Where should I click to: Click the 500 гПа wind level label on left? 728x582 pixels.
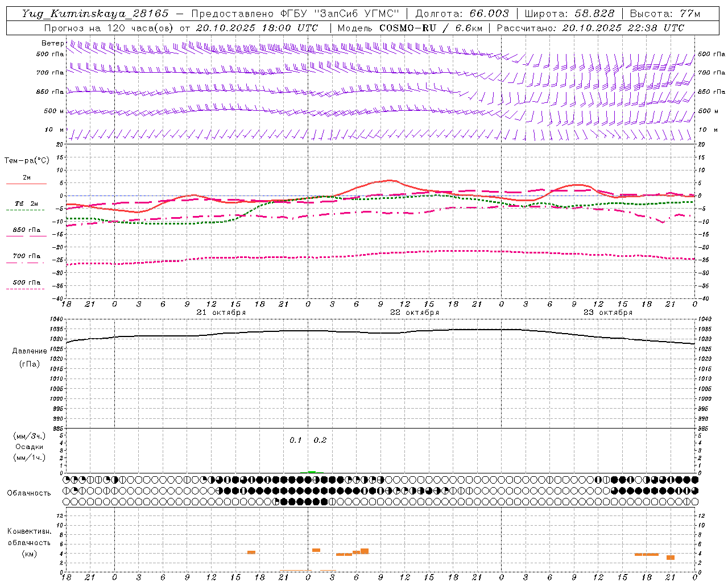[x=50, y=54]
